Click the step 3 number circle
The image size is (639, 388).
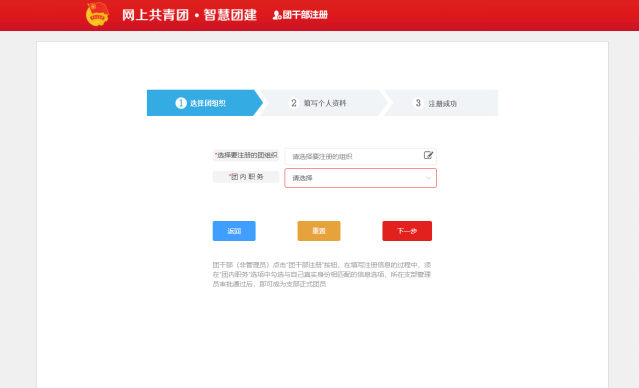418,103
